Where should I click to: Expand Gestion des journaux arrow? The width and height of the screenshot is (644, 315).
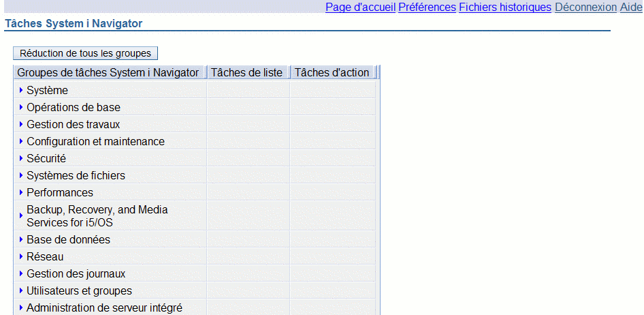(21, 273)
